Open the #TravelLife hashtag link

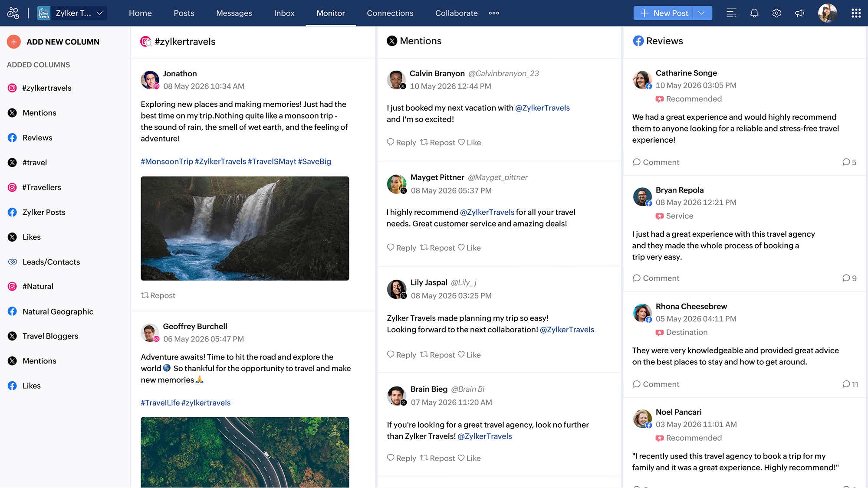(x=160, y=403)
